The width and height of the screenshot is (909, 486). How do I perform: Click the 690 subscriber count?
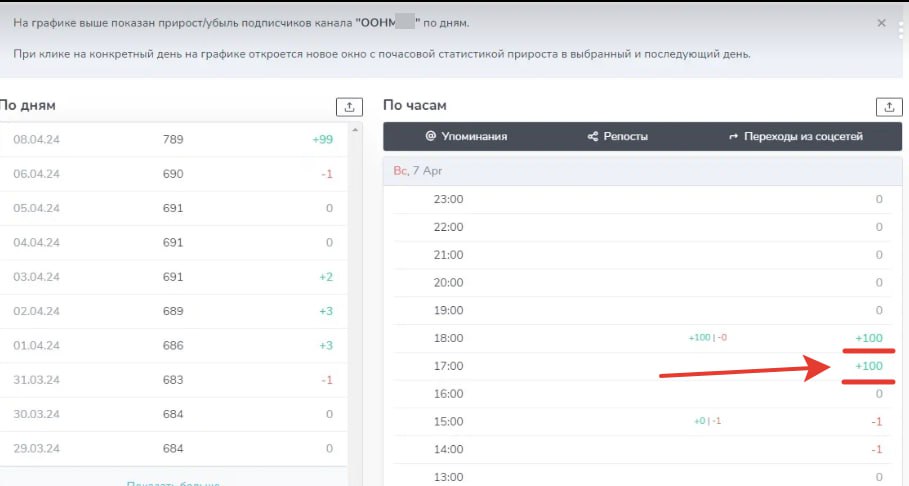[x=173, y=173]
